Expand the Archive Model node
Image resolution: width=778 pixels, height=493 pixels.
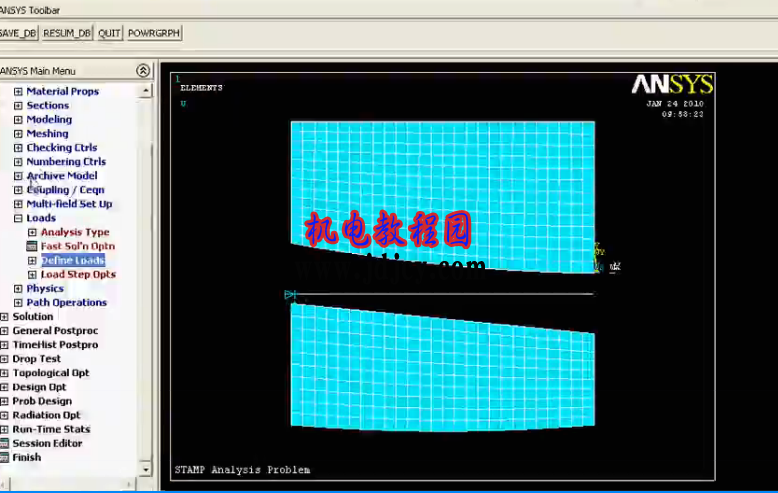[x=18, y=176]
